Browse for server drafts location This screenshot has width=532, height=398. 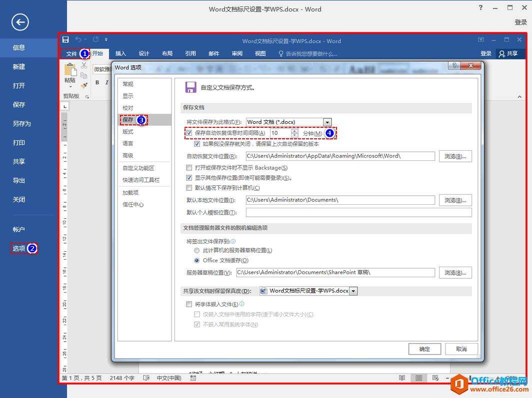click(455, 273)
